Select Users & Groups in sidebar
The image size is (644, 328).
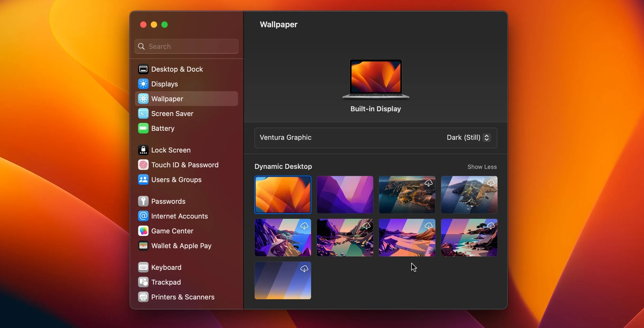(x=186, y=180)
